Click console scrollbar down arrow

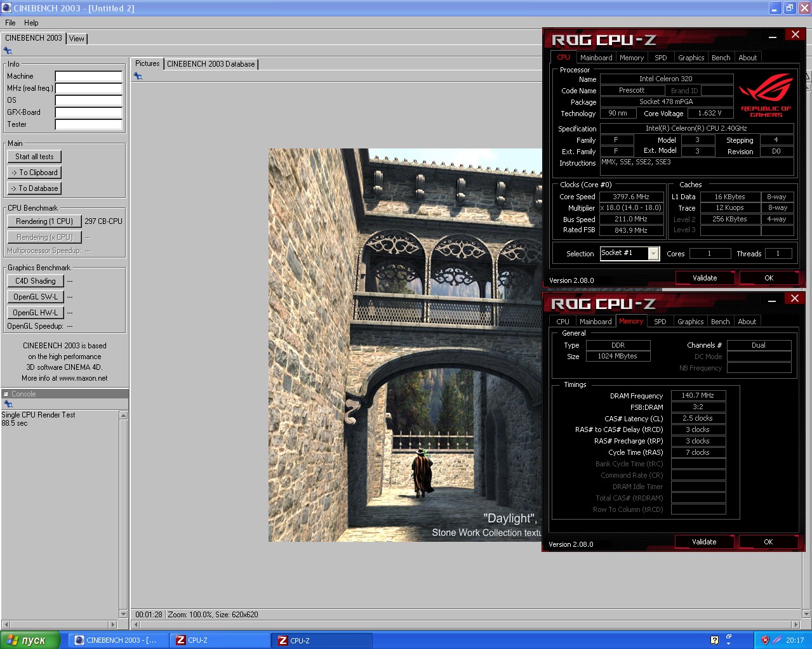click(123, 613)
